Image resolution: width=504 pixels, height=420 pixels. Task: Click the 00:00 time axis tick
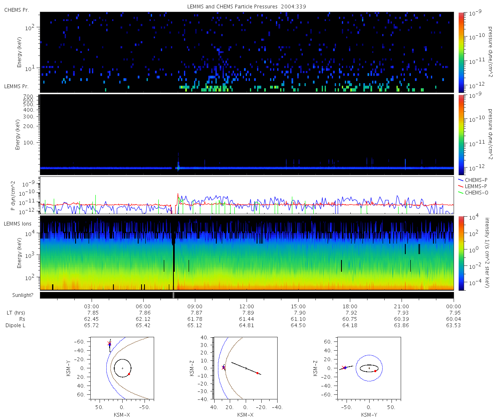[454, 306]
